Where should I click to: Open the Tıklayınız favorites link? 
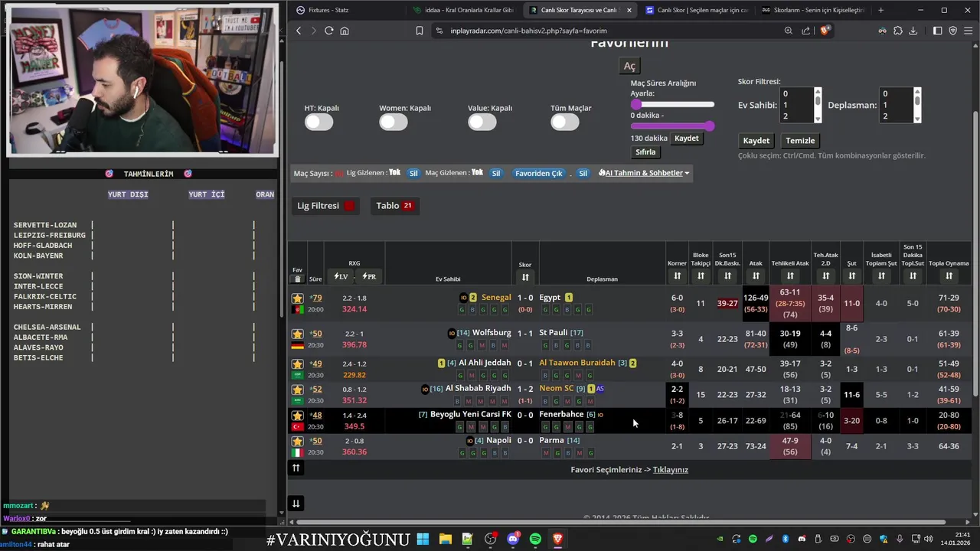point(670,470)
